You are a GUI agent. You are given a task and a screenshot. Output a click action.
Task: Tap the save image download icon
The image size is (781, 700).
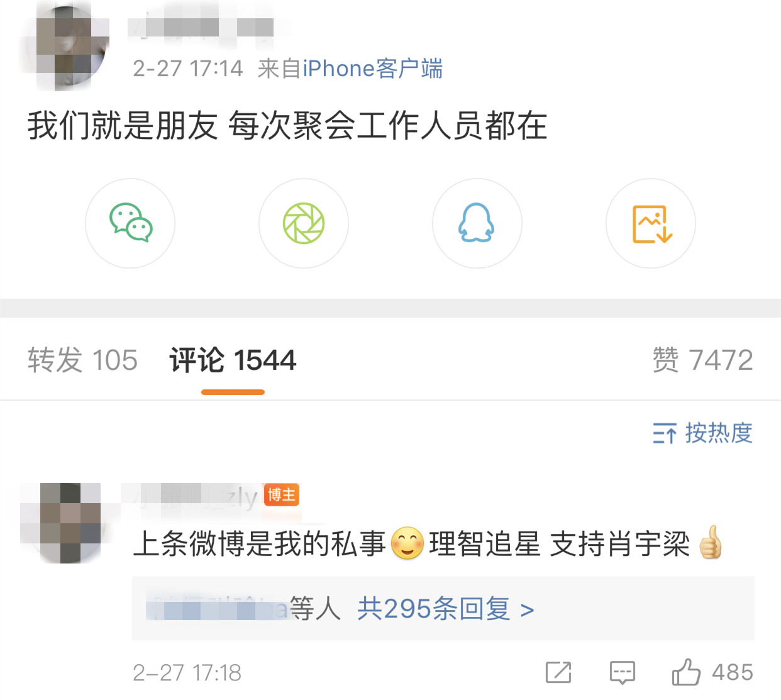651,223
